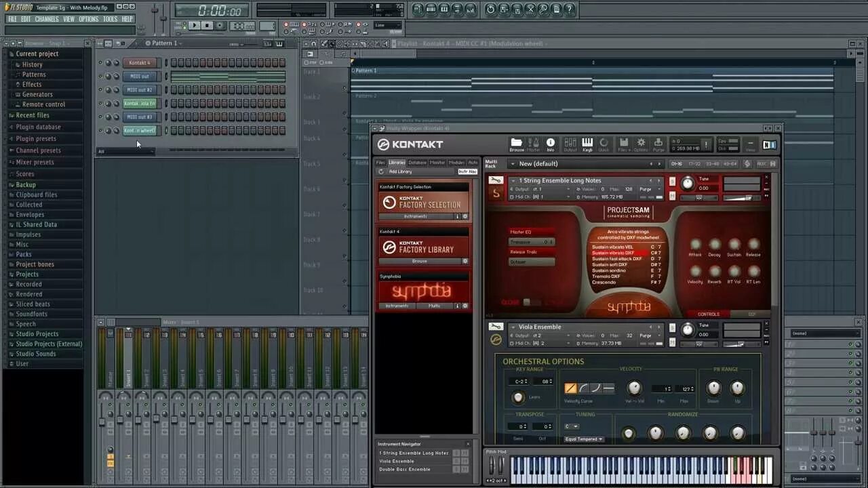Close the Instrument Navigator panel
Screen dimensions: 868x488
(467, 444)
